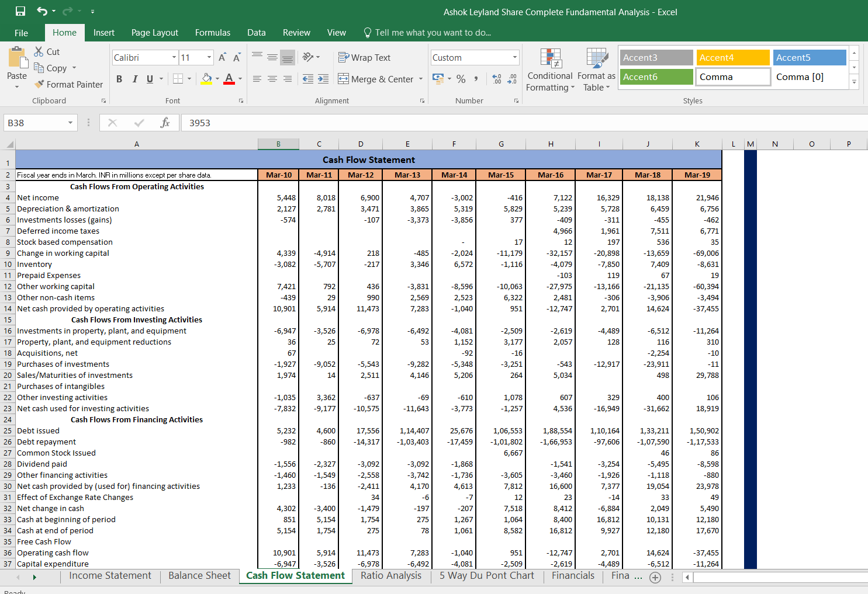Click Increase Indent icon
Image resolution: width=868 pixels, height=594 pixels.
click(x=323, y=79)
